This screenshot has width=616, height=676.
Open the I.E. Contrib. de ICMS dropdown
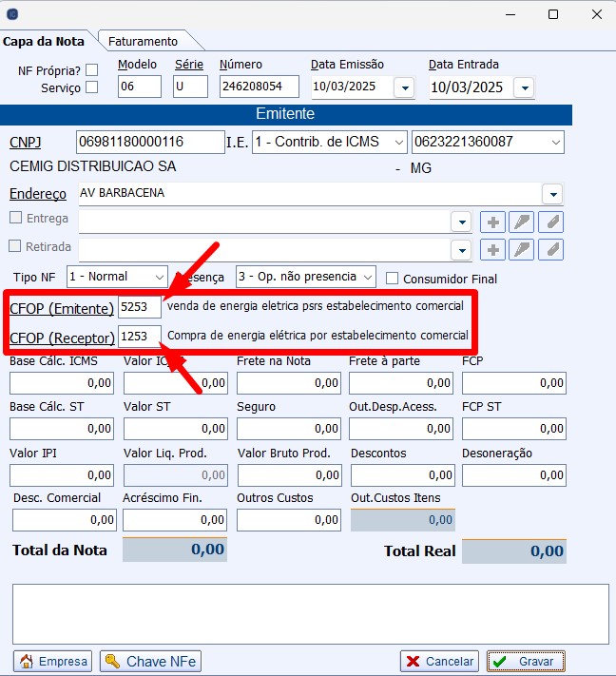pos(398,143)
